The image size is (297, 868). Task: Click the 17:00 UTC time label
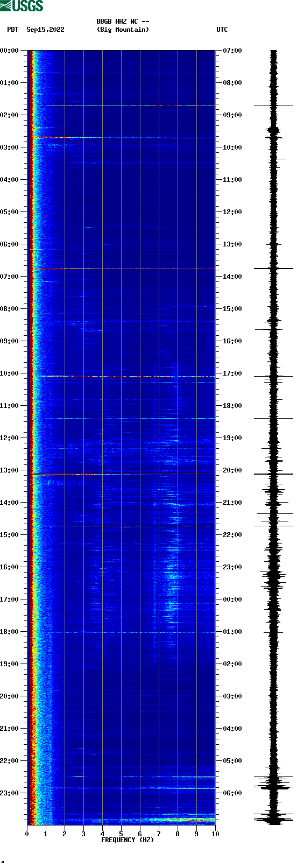coord(232,373)
